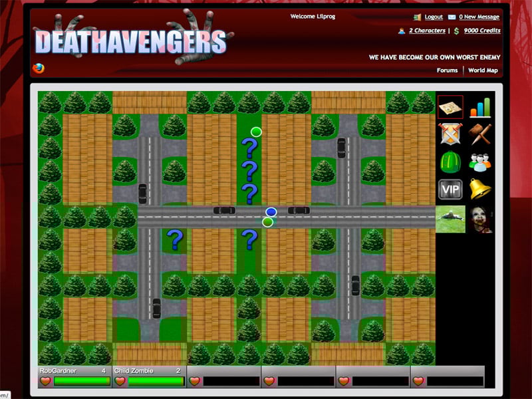Click the person icon beside Characters
532x399 pixels.
tap(400, 31)
